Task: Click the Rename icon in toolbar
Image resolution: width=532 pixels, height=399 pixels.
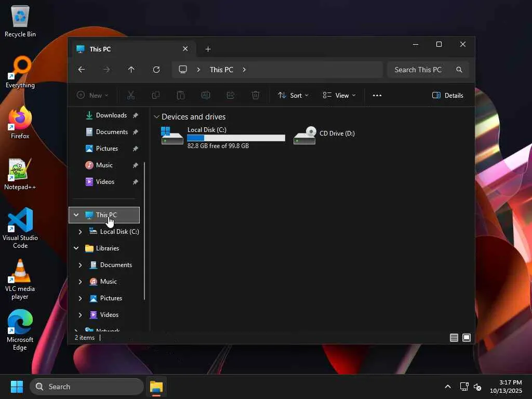Action: tap(206, 96)
